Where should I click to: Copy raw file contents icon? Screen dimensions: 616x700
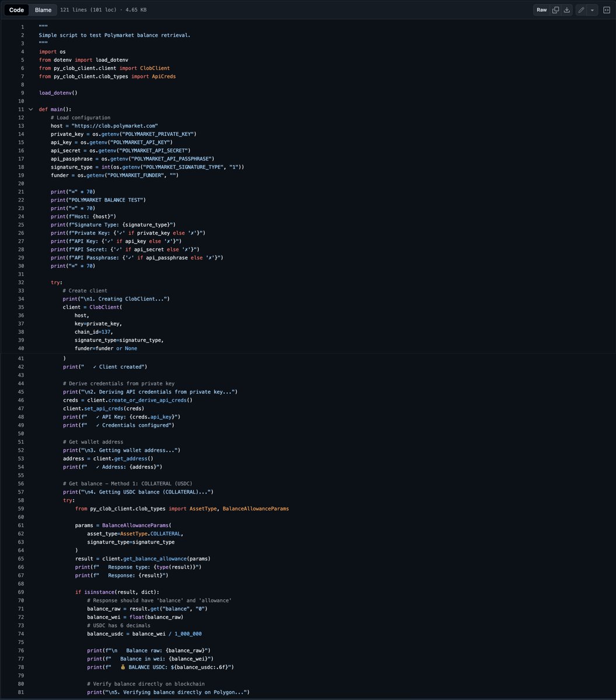555,10
